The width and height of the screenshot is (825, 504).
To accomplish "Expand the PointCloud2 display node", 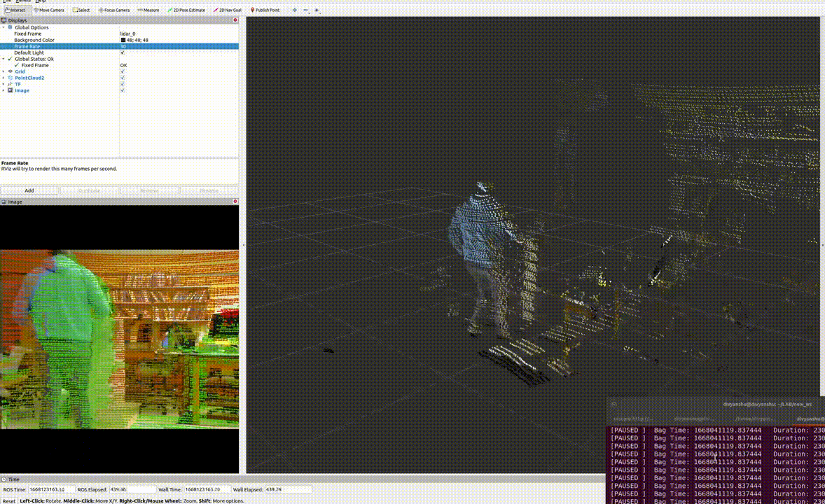I will coord(4,78).
